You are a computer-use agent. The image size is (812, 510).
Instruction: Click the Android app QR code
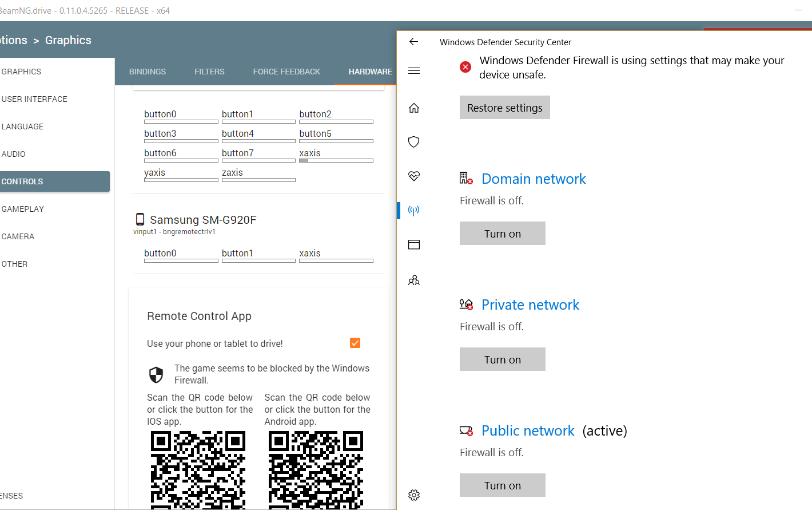pyautogui.click(x=316, y=470)
